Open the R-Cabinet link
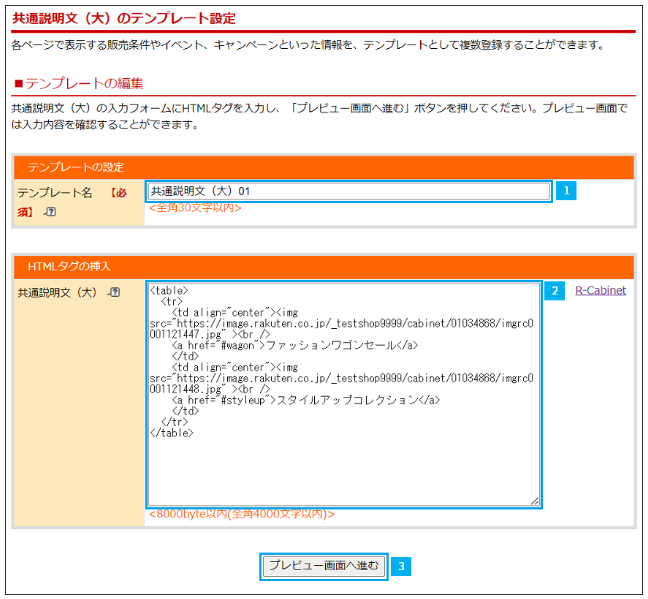Image resolution: width=648 pixels, height=599 pixels. pos(600,291)
